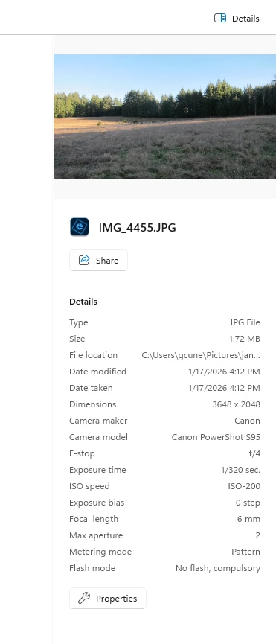Click the metering mode value Pattern
Screen dimensions: 276x644
[x=246, y=552]
